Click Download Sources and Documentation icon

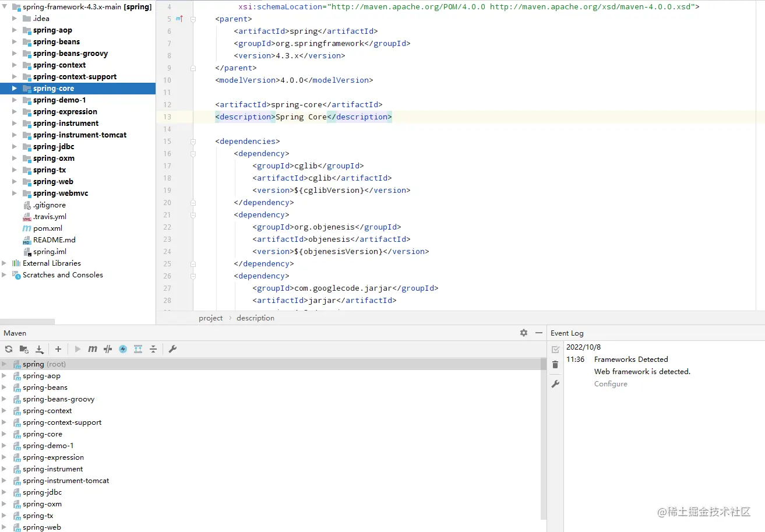tap(39, 349)
